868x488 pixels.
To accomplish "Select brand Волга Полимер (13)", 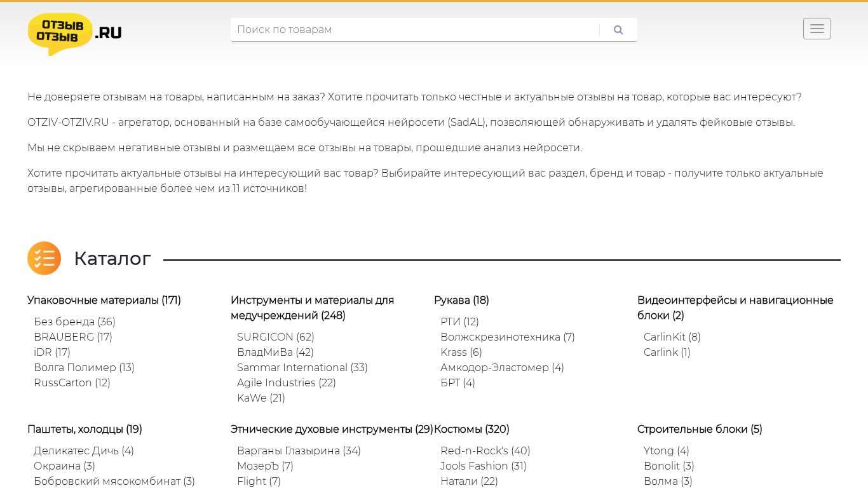I will point(84,367).
